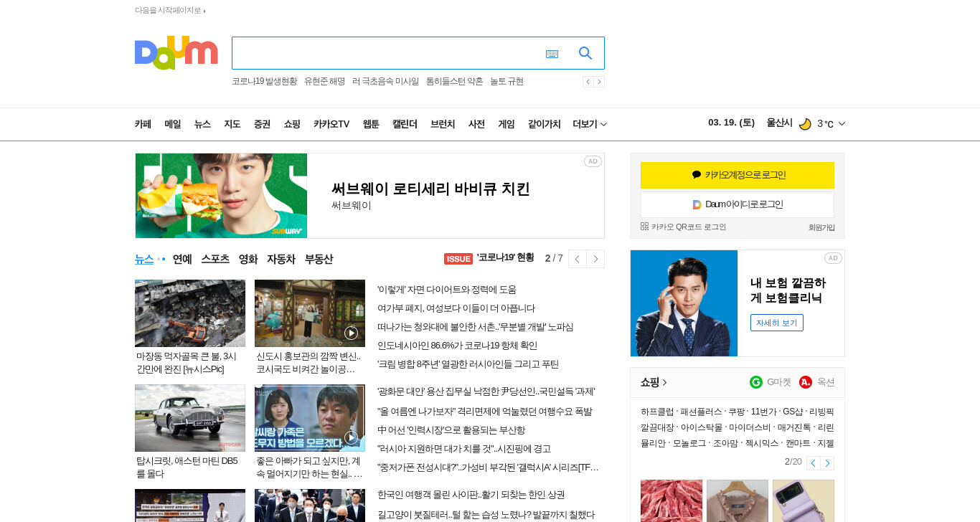The height and width of the screenshot is (522, 980).
Task: Click the AD badge on insurance banner
Action: coord(833,258)
